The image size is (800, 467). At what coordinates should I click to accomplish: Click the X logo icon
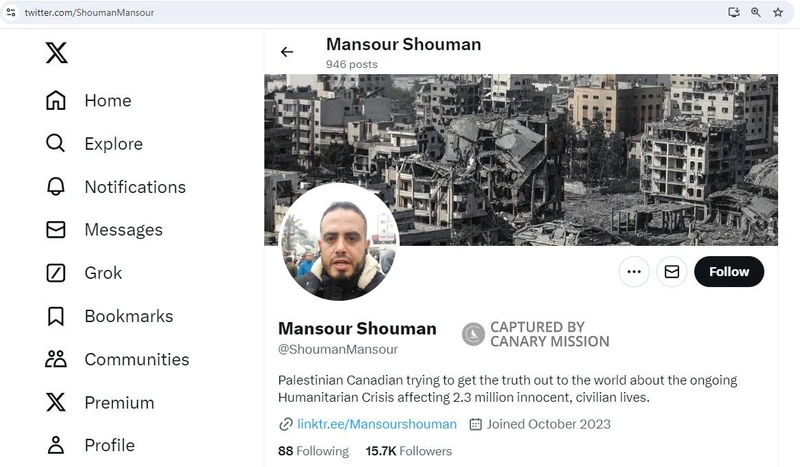[x=56, y=53]
